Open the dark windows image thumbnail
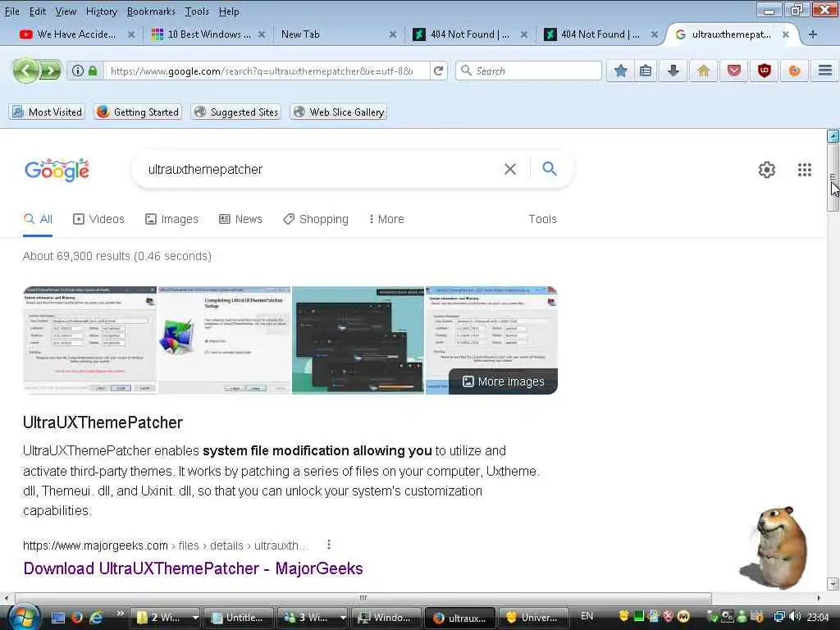Viewport: 840px width, 630px height. coord(358,340)
